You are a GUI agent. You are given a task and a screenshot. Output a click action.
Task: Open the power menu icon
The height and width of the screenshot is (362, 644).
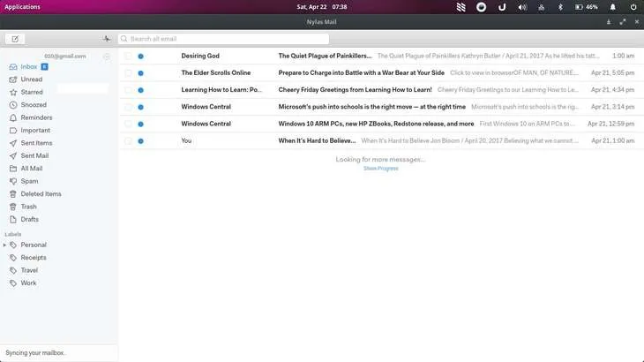tap(633, 7)
